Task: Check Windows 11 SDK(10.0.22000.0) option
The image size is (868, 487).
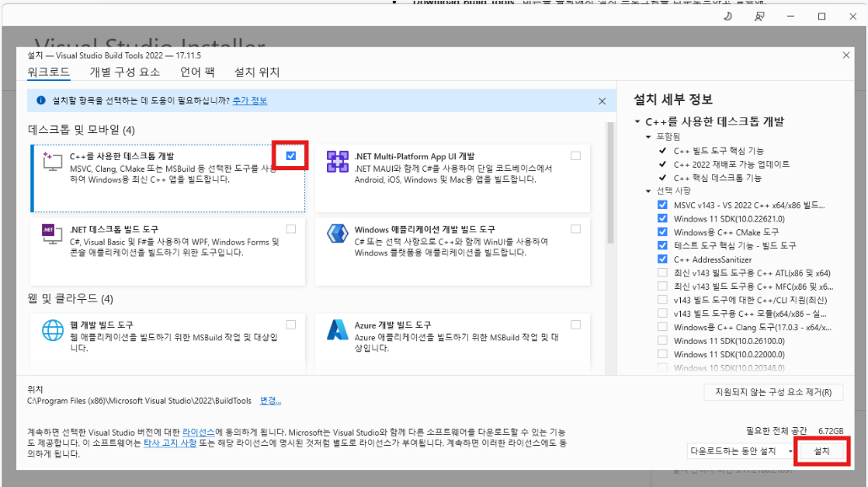Action: pos(662,354)
